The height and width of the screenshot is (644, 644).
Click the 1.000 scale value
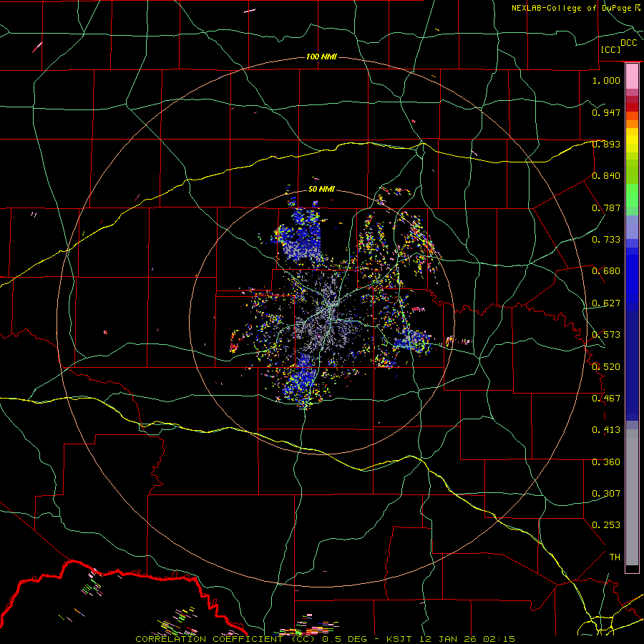(x=606, y=80)
